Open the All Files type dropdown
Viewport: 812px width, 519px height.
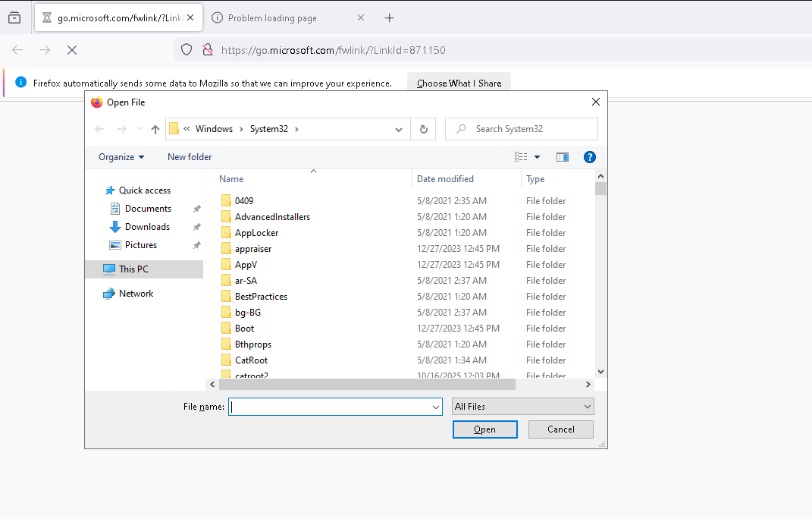[523, 407]
